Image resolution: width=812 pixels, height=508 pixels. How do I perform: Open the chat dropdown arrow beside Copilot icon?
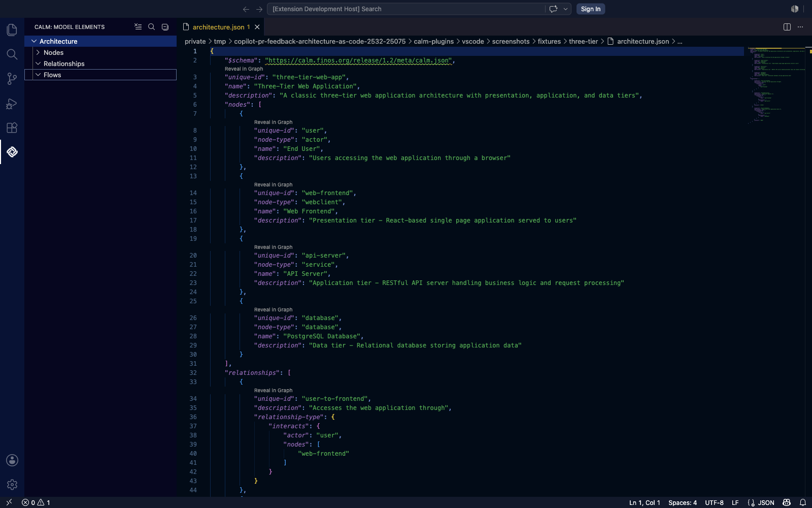[565, 9]
